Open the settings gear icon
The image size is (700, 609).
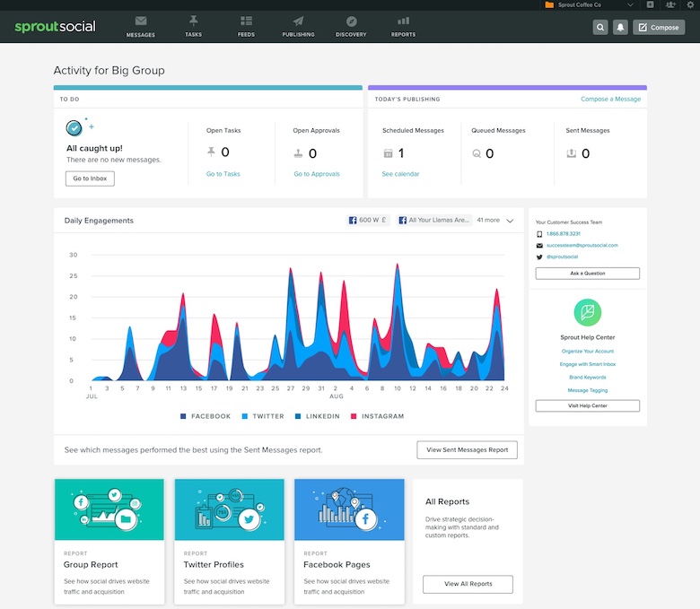click(x=689, y=5)
